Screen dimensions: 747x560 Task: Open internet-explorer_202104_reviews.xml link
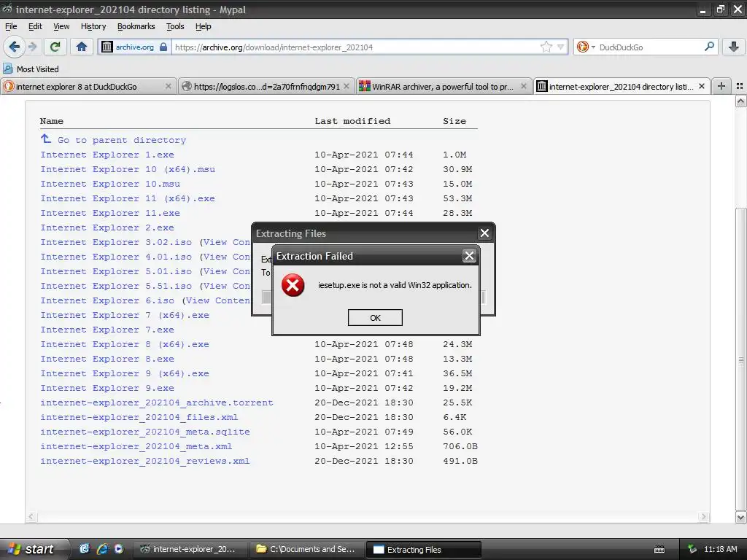tap(145, 461)
